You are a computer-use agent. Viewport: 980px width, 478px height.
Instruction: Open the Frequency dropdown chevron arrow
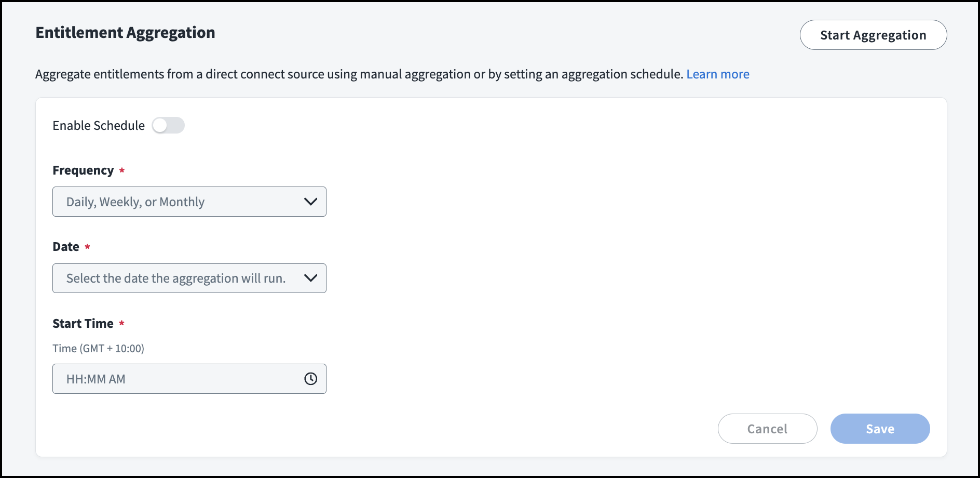[310, 202]
